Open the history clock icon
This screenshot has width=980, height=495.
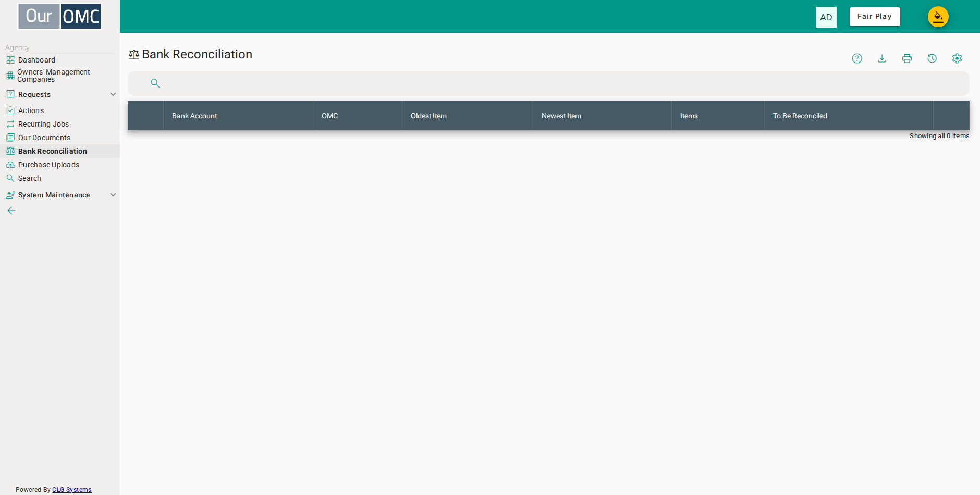(932, 58)
